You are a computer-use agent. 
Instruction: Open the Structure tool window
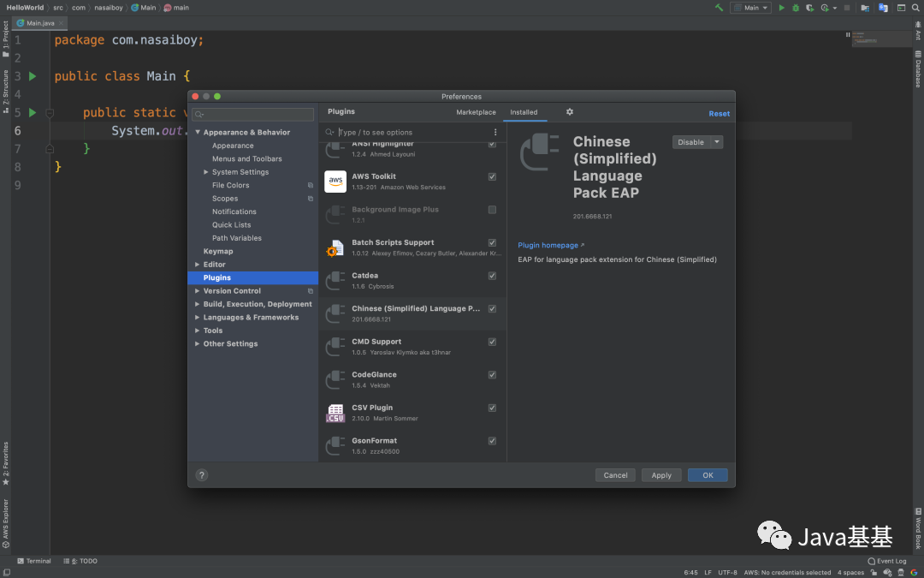point(6,92)
